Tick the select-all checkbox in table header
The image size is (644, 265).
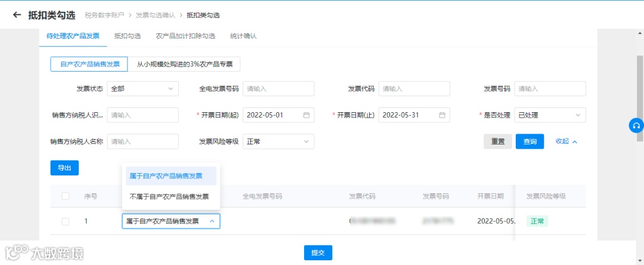coord(66,196)
